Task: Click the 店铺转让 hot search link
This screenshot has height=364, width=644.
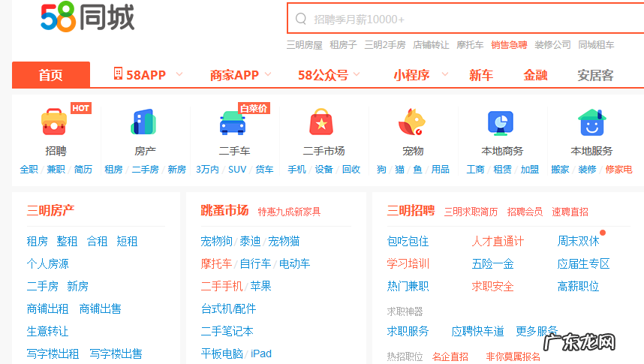Action: 431,45
